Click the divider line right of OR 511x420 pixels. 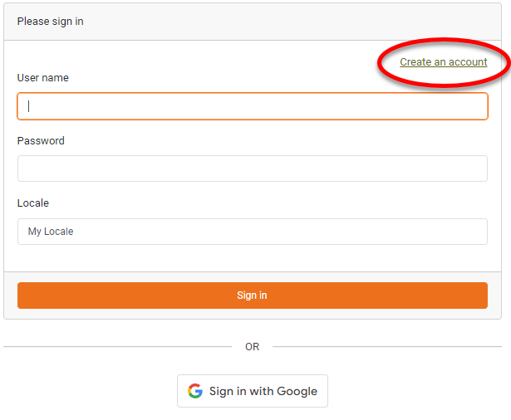coord(386,347)
